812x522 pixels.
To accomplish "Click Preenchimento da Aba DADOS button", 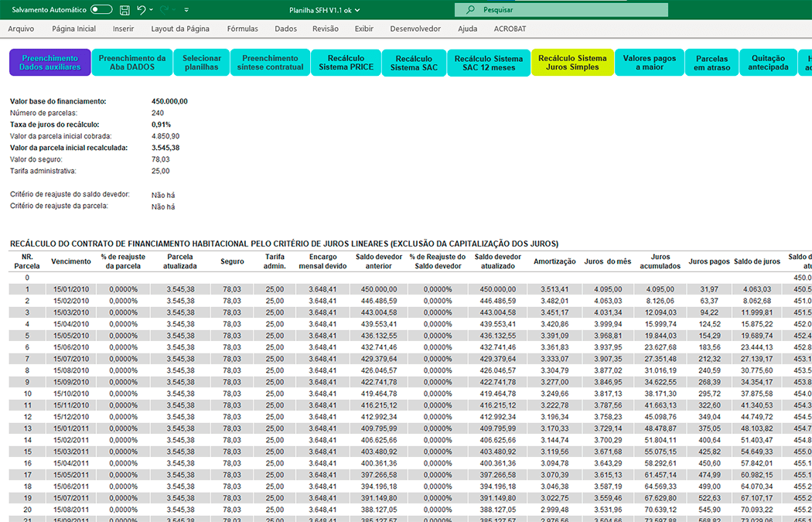I will point(132,63).
